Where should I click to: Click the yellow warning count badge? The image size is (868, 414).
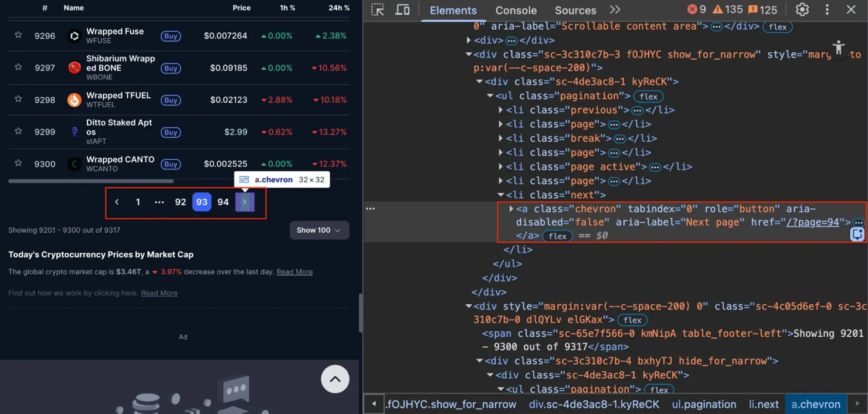pos(727,10)
